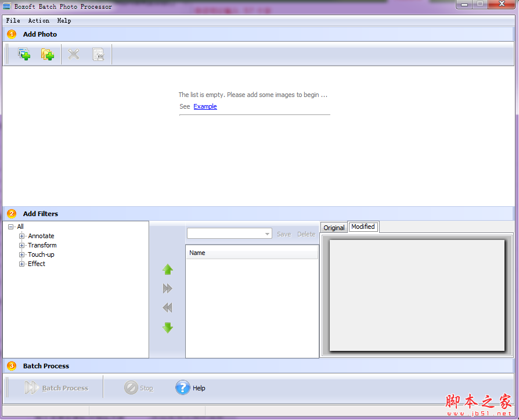Click the Name column header

251,253
